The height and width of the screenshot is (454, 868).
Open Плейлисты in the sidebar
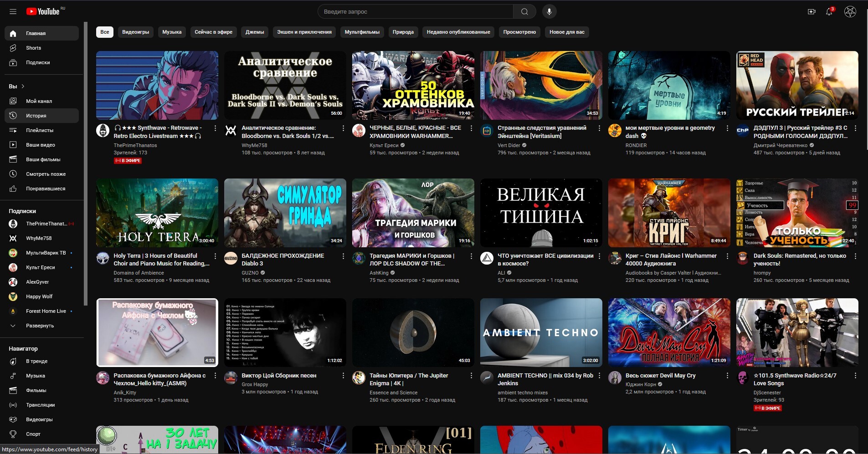coord(41,130)
